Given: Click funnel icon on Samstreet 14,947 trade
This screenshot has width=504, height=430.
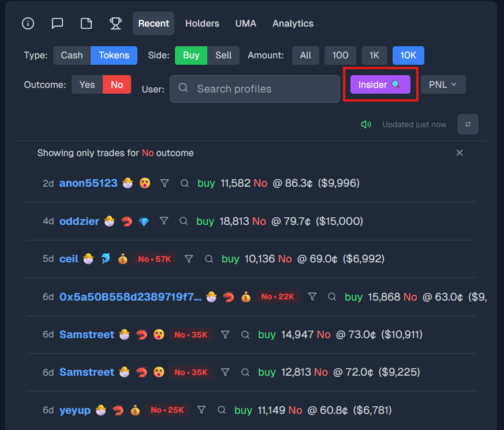Looking at the screenshot, I should click(225, 335).
